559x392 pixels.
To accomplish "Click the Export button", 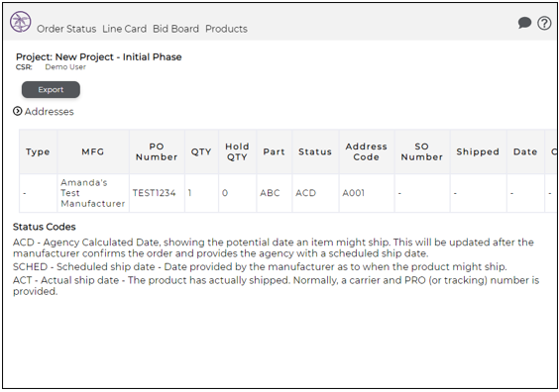I will pyautogui.click(x=51, y=89).
